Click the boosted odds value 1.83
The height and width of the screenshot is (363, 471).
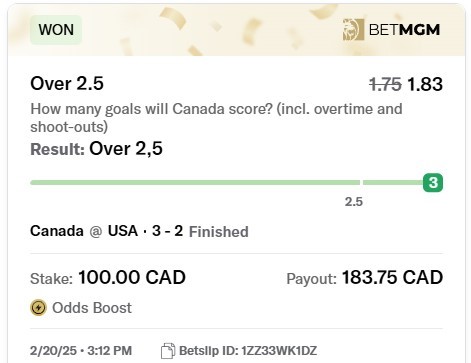tap(425, 84)
